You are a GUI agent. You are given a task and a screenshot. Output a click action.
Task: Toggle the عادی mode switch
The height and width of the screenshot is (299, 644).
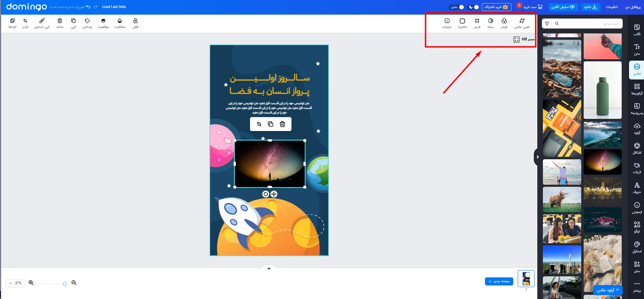(457, 7)
